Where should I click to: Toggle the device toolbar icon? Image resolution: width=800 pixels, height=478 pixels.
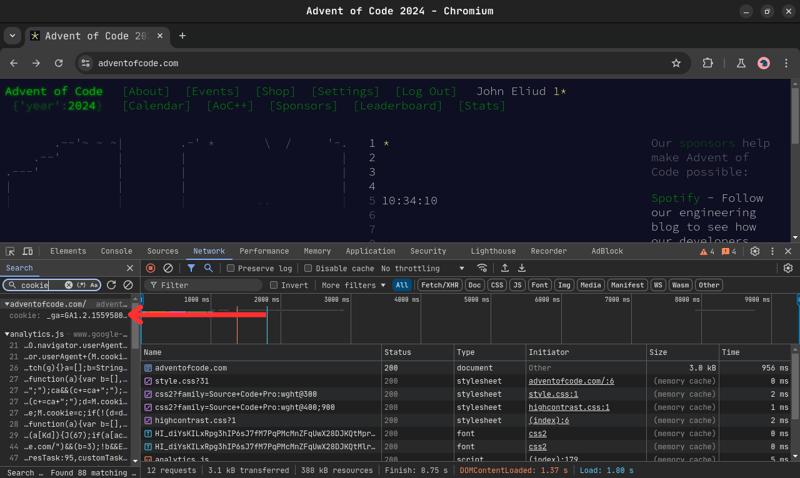pyautogui.click(x=28, y=252)
